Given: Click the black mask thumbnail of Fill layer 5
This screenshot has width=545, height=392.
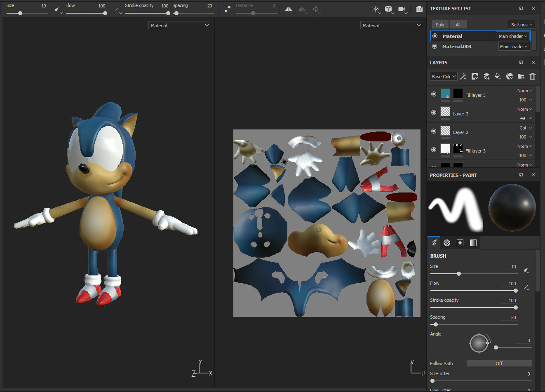Looking at the screenshot, I should (x=458, y=94).
